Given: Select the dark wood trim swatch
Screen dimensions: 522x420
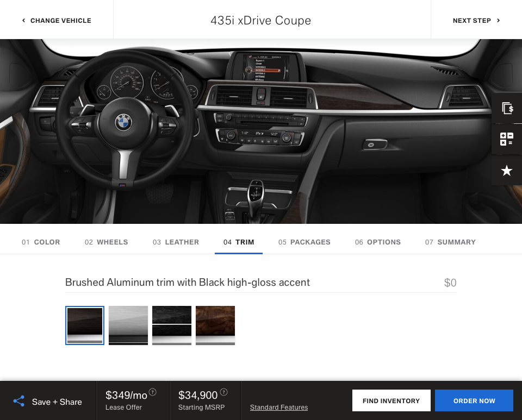Looking at the screenshot, I should 85,325.
